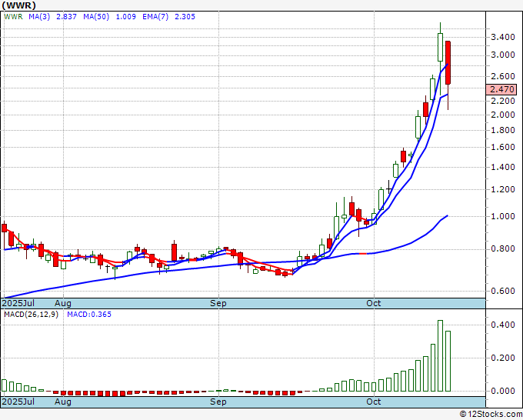This screenshot has height=420, width=523.
Task: Click the Sep label on MACD time axis
Action: pos(218,402)
